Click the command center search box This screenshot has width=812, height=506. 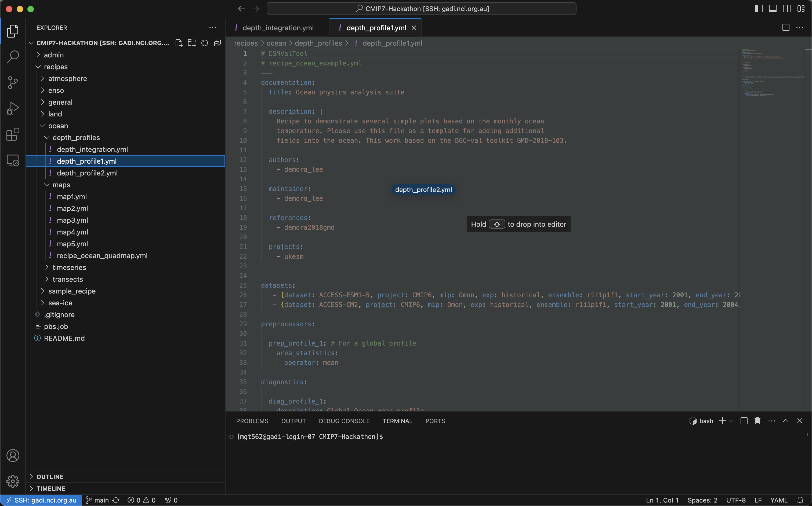(x=421, y=9)
